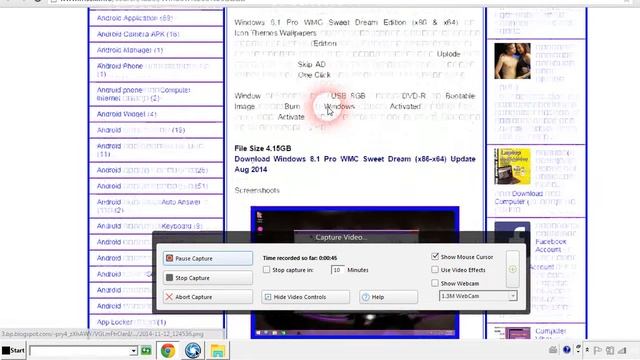Screen dimensions: 640x360
Task: Tick the Stop capture in checkbox
Action: click(x=267, y=270)
